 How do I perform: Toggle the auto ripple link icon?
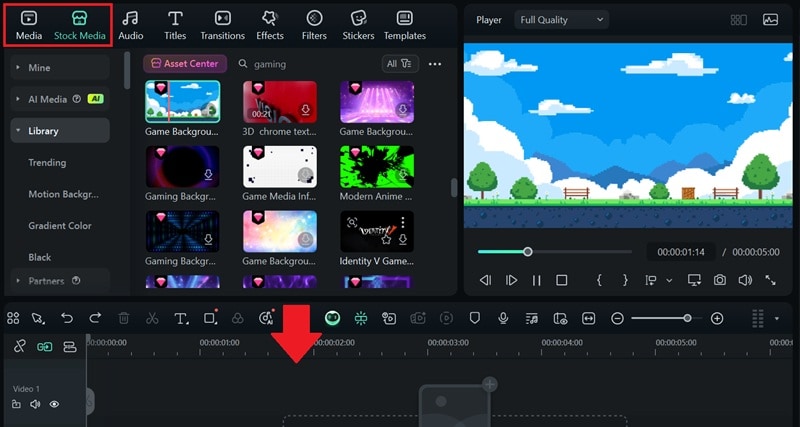[44, 347]
